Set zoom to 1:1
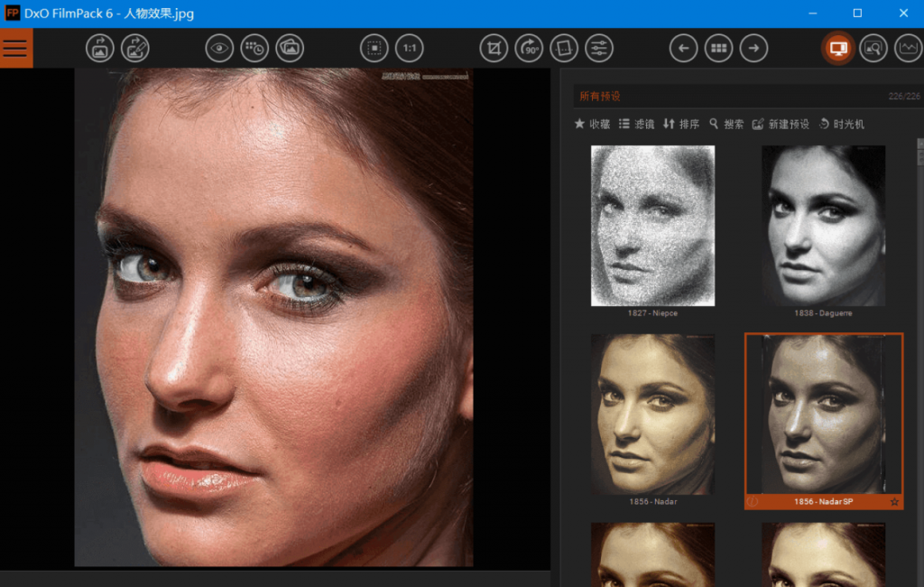The width and height of the screenshot is (924, 587). 410,48
